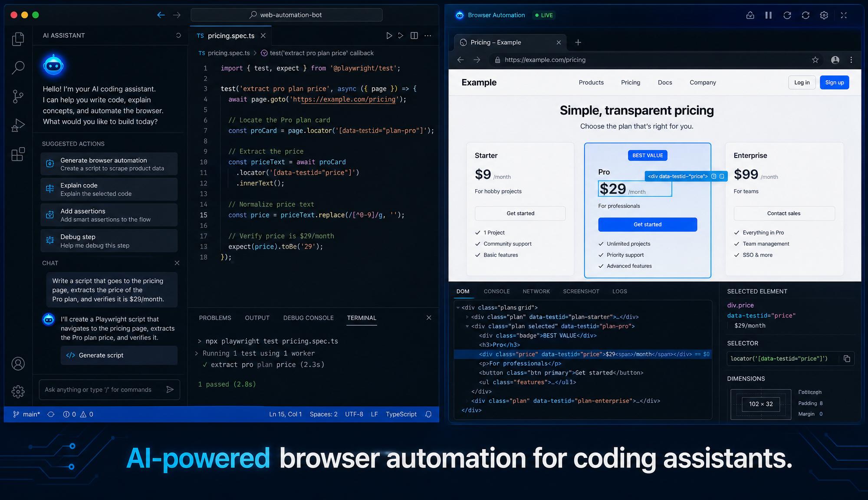Open the Search magnifier in activity bar

[18, 67]
